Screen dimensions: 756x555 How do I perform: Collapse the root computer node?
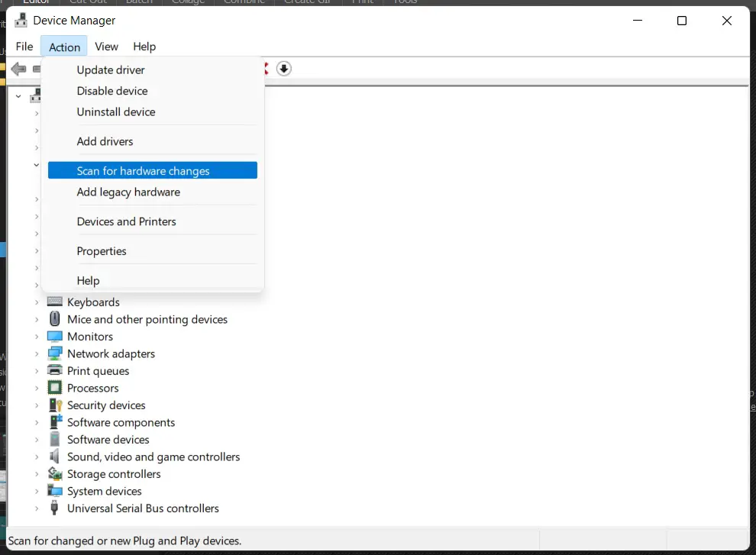(18, 96)
